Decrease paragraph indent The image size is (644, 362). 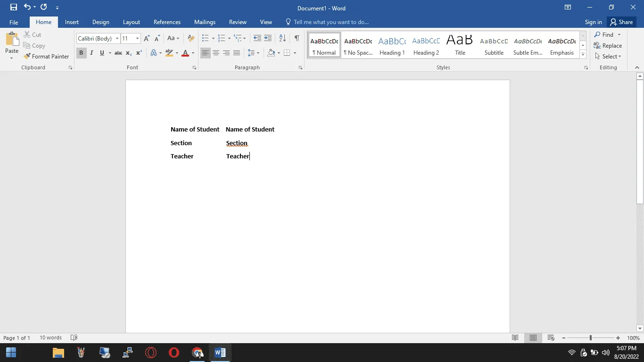[257, 39]
